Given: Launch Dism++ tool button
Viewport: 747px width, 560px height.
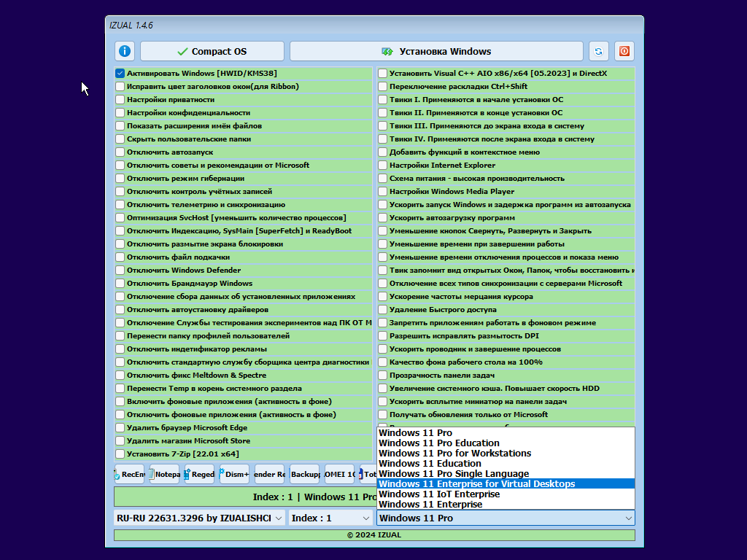Looking at the screenshot, I should pyautogui.click(x=234, y=474).
